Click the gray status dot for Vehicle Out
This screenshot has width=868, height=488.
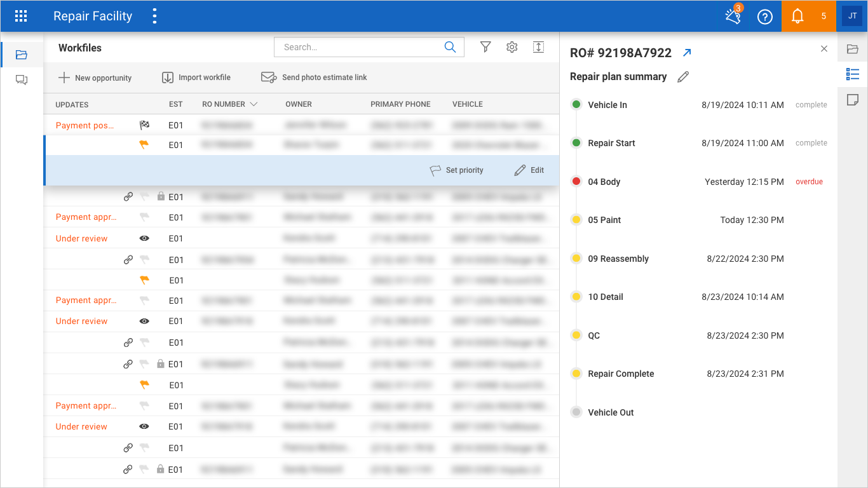[576, 412]
